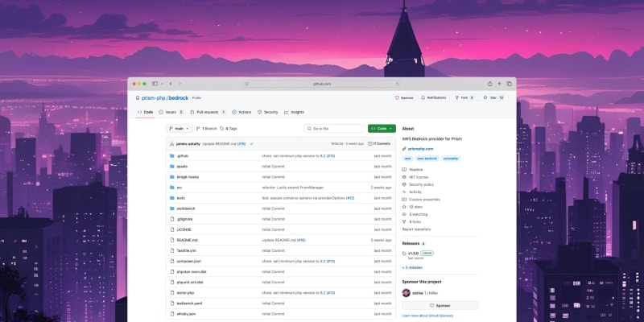
Task: Open the workbench folder
Action: pyautogui.click(x=186, y=208)
